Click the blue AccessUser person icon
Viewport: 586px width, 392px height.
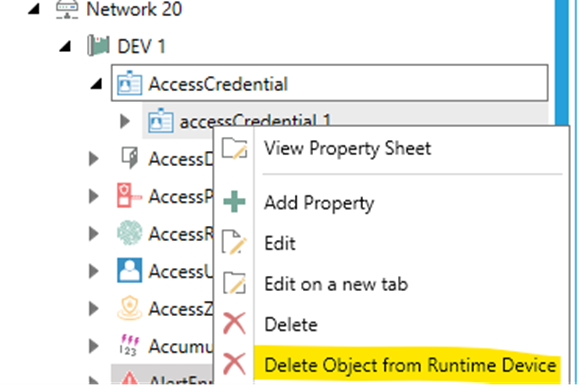[x=129, y=270]
